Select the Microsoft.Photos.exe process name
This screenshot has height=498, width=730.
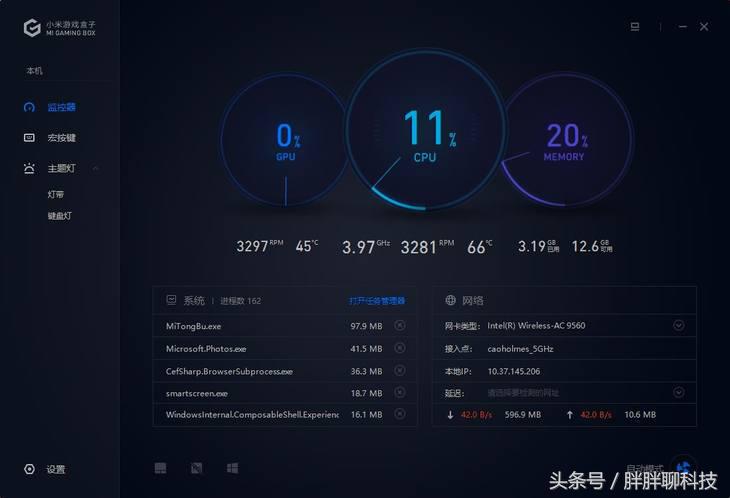(x=206, y=349)
